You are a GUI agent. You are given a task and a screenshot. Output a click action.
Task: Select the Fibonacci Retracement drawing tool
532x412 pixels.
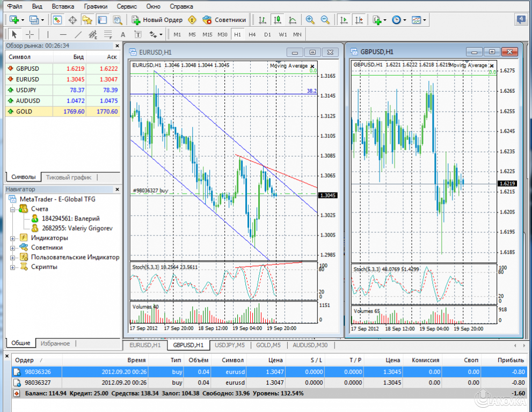coord(107,33)
